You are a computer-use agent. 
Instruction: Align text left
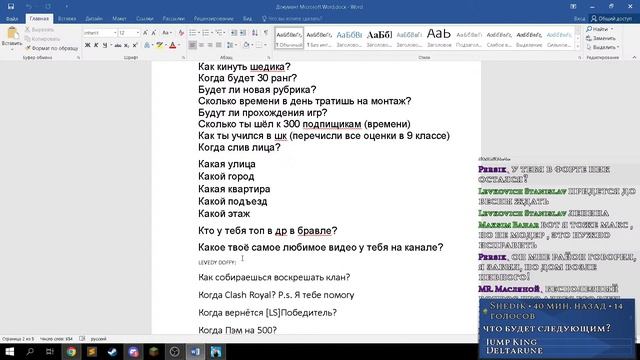coord(192,45)
